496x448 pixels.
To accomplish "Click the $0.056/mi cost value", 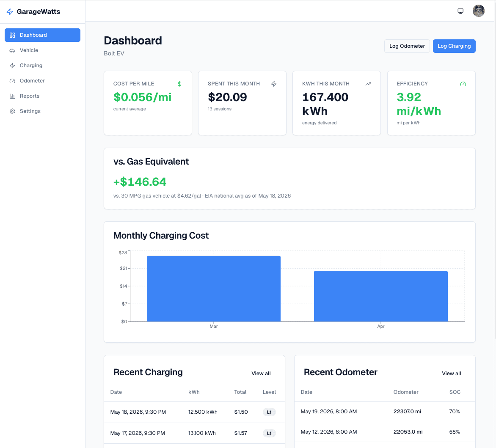I will tap(142, 97).
